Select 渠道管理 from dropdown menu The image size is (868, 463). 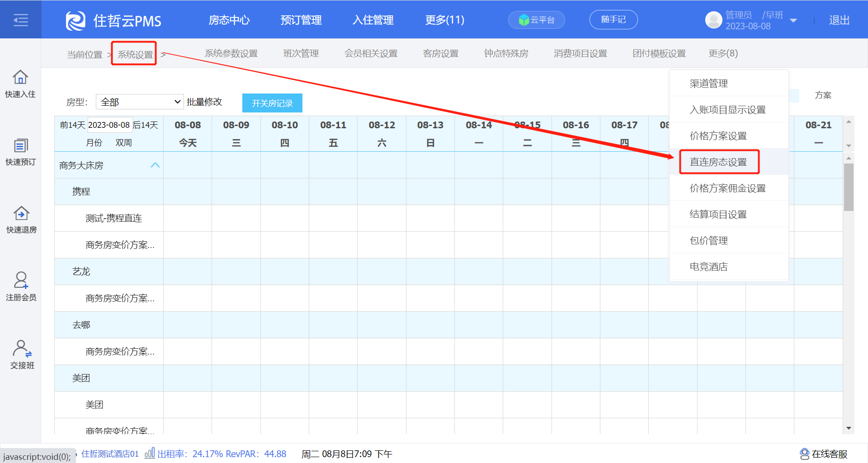point(729,83)
